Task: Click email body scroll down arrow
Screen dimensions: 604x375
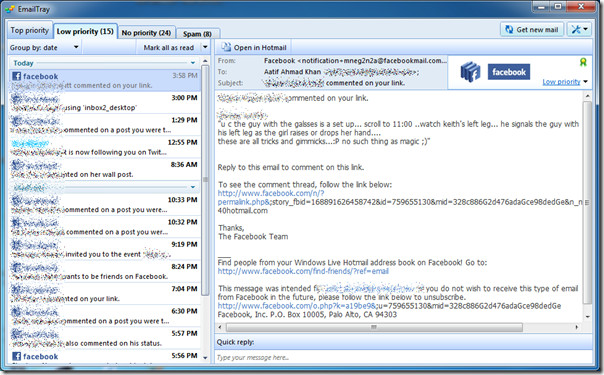Action: coord(587,317)
